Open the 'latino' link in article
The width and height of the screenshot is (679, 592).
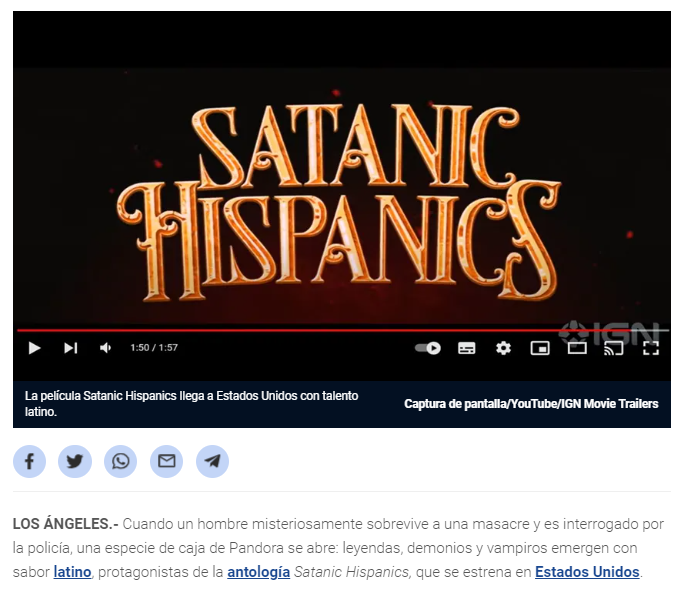72,572
